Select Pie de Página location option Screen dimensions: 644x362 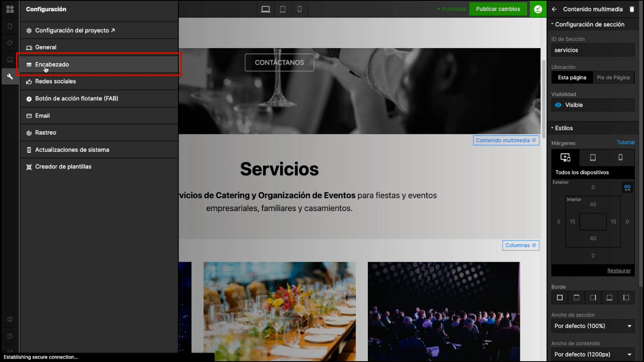click(613, 78)
